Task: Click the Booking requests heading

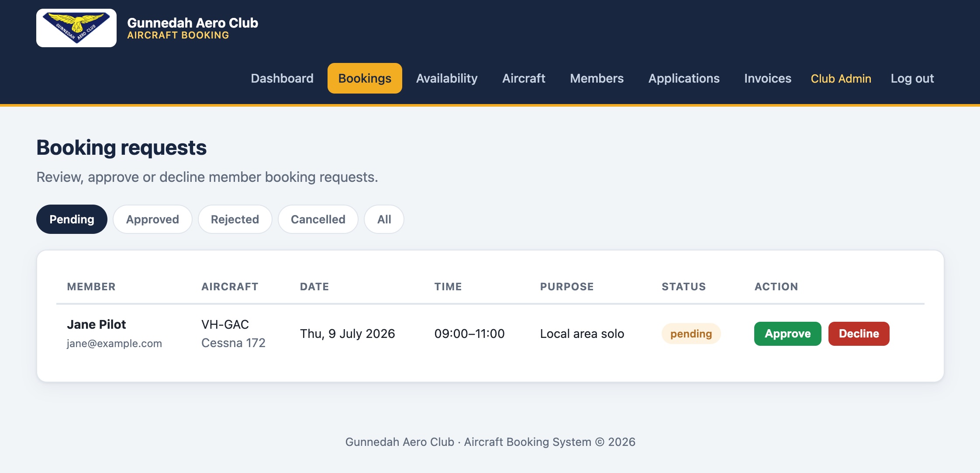Action: coord(121,148)
